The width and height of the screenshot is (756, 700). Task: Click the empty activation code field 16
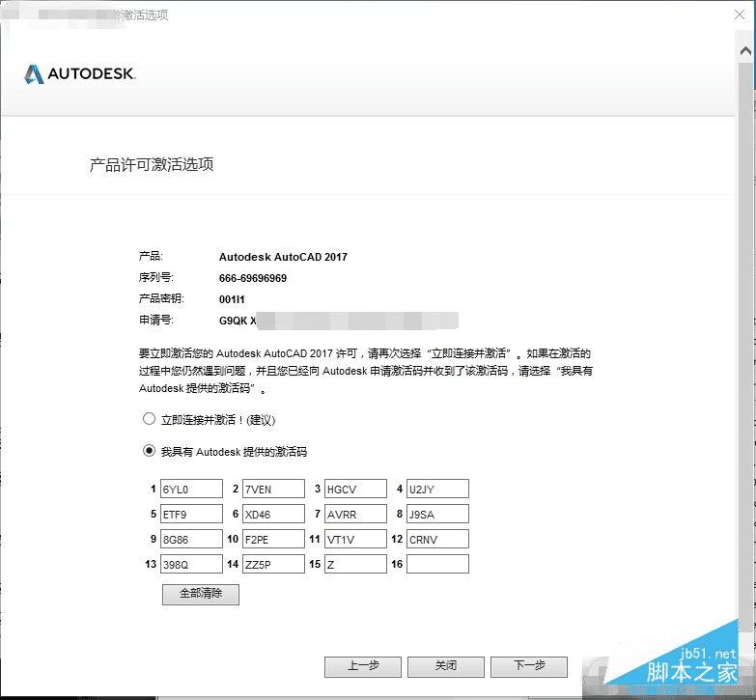(437, 564)
